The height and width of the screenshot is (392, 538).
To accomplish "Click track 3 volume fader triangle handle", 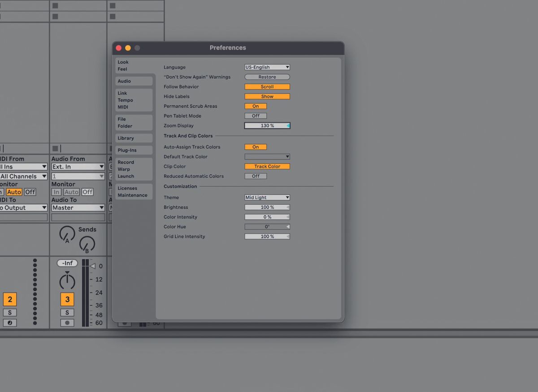I will pos(93,266).
